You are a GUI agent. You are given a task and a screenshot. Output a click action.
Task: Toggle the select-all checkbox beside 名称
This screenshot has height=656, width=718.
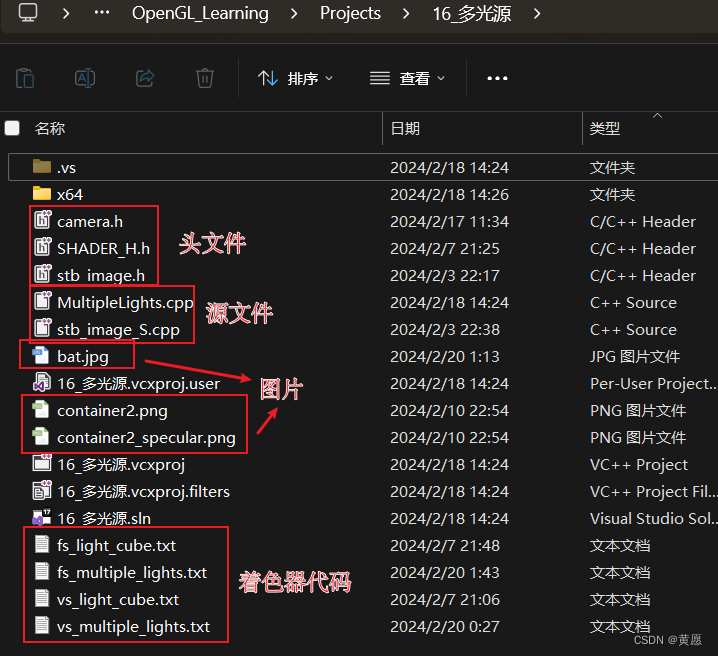[12, 128]
